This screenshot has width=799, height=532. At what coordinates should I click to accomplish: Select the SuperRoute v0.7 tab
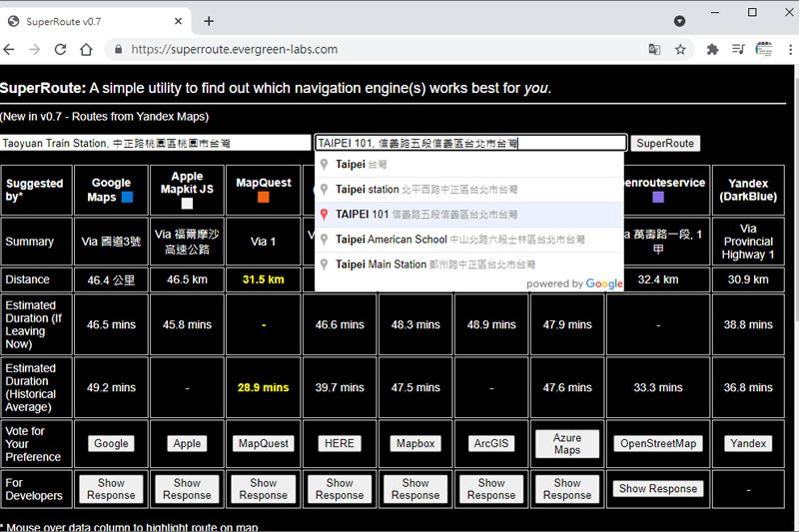tap(95, 21)
